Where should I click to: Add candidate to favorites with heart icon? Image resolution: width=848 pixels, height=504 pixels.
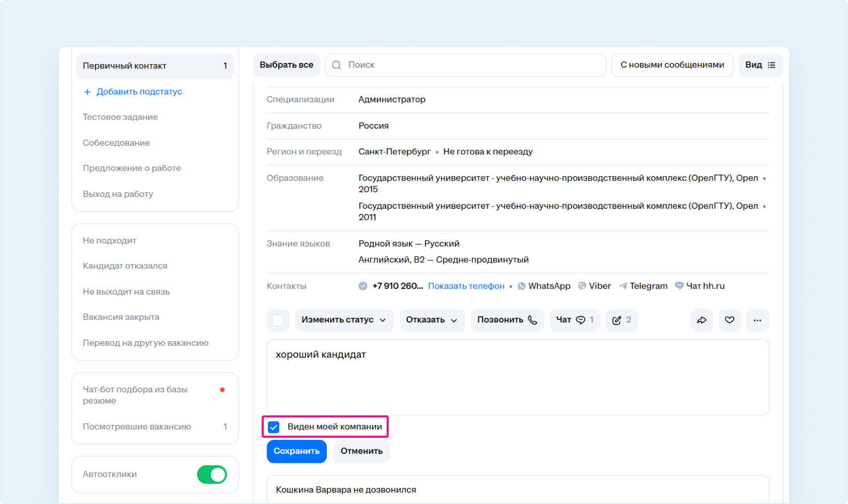[x=729, y=320]
